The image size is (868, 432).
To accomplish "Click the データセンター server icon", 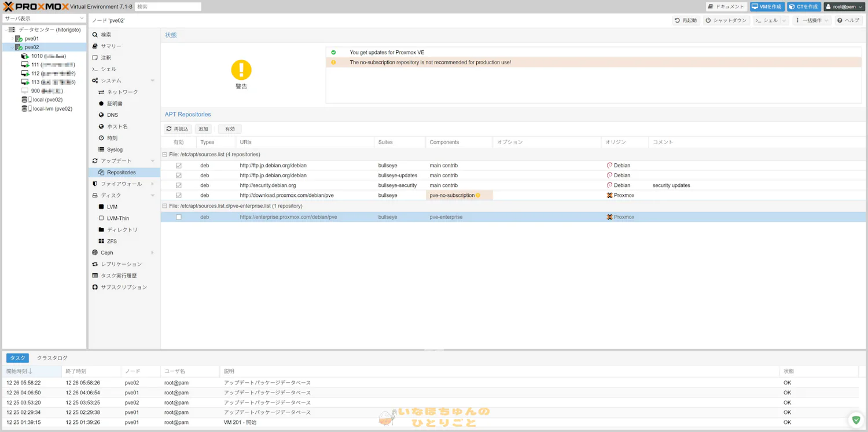I will (x=12, y=30).
